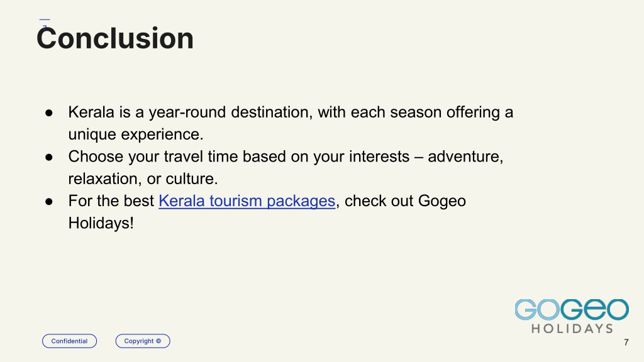644x362 pixels.
Task: Click the small blue 7 overlapping the title
Action: coord(45,26)
